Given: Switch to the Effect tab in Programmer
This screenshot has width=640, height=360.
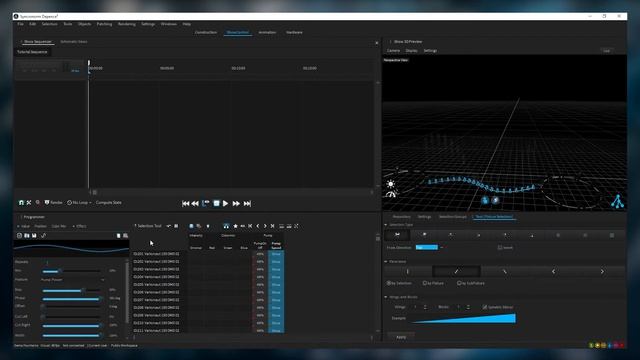Looking at the screenshot, I should [80, 226].
